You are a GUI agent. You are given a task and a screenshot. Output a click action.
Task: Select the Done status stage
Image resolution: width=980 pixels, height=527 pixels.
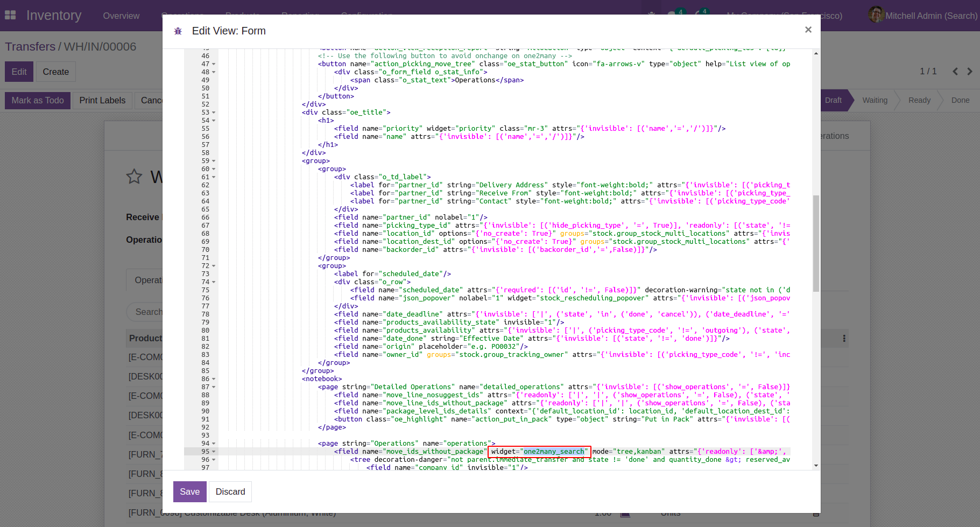pyautogui.click(x=960, y=100)
